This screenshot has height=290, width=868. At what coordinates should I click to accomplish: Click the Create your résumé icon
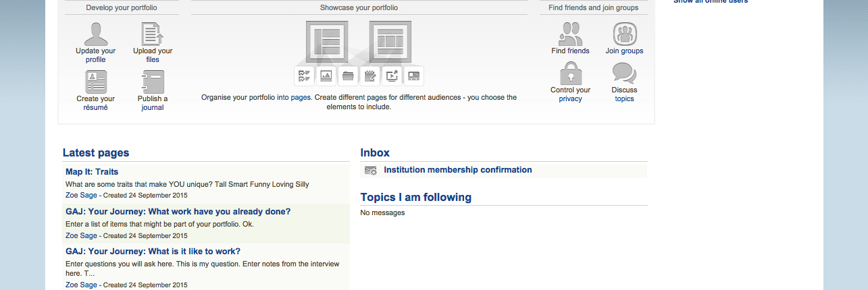click(96, 82)
